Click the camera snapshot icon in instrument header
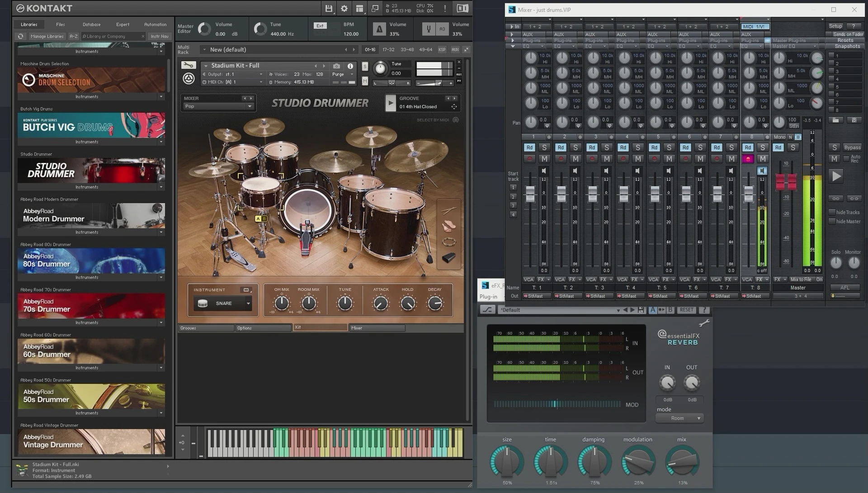868x493 pixels. click(x=336, y=66)
